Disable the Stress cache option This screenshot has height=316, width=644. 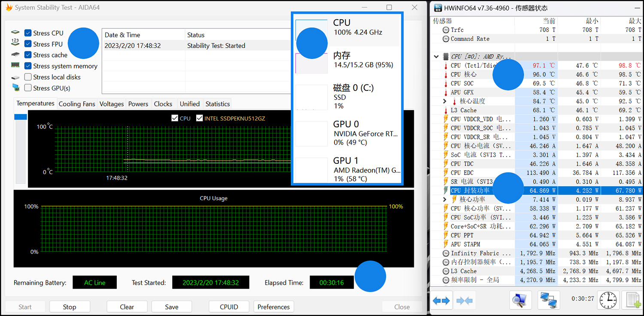(28, 55)
